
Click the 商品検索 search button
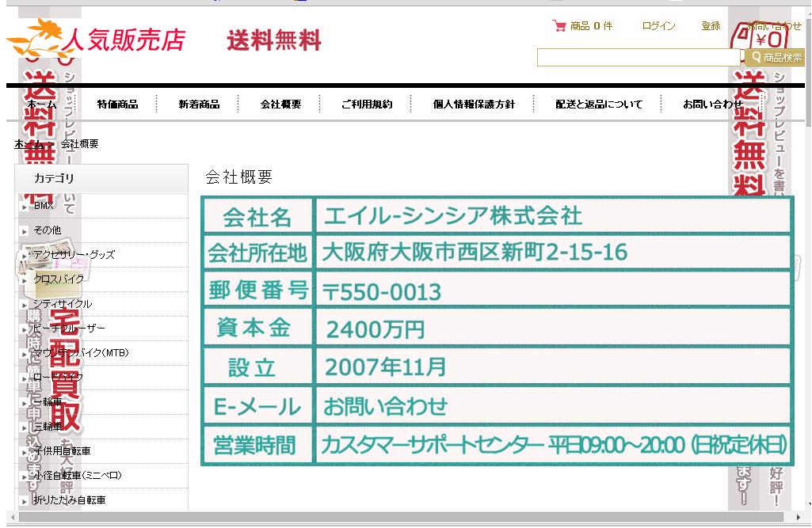pos(776,58)
